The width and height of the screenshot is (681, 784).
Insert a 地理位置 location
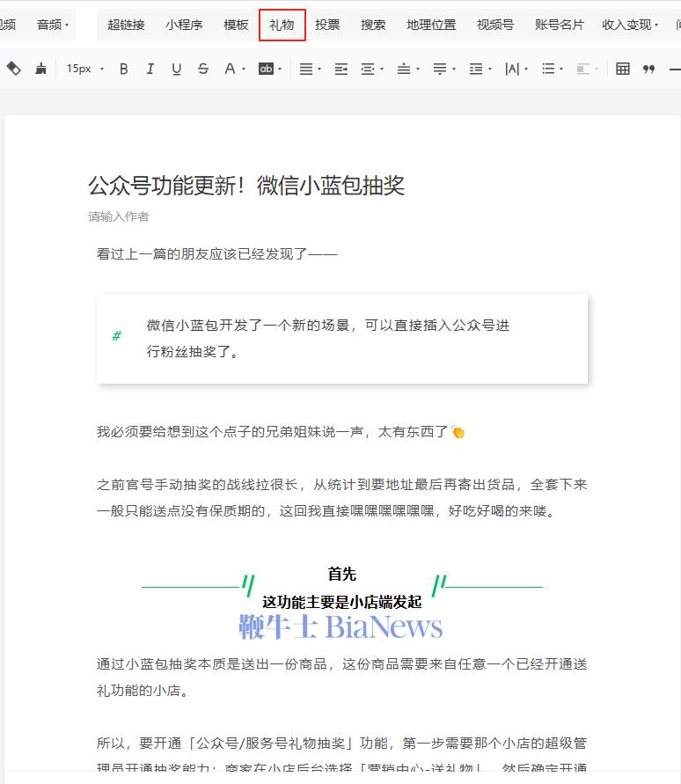[431, 25]
